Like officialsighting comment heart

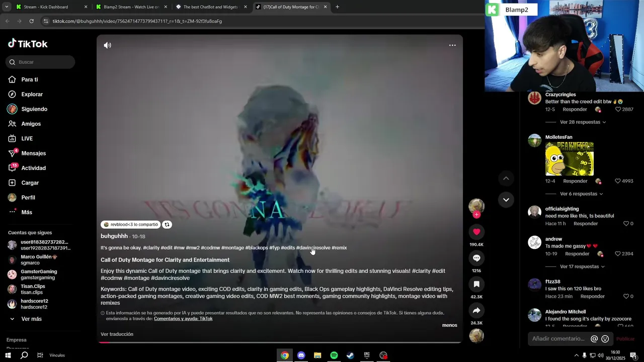626,224
